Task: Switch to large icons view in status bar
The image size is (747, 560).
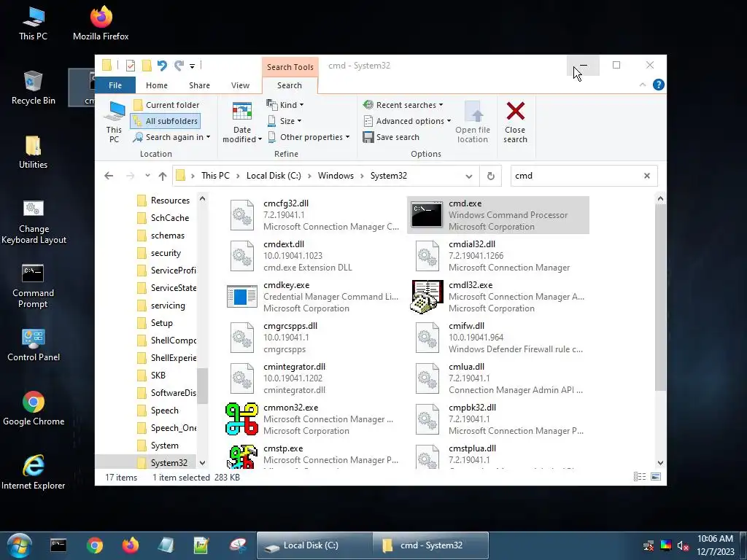Action: click(x=656, y=477)
